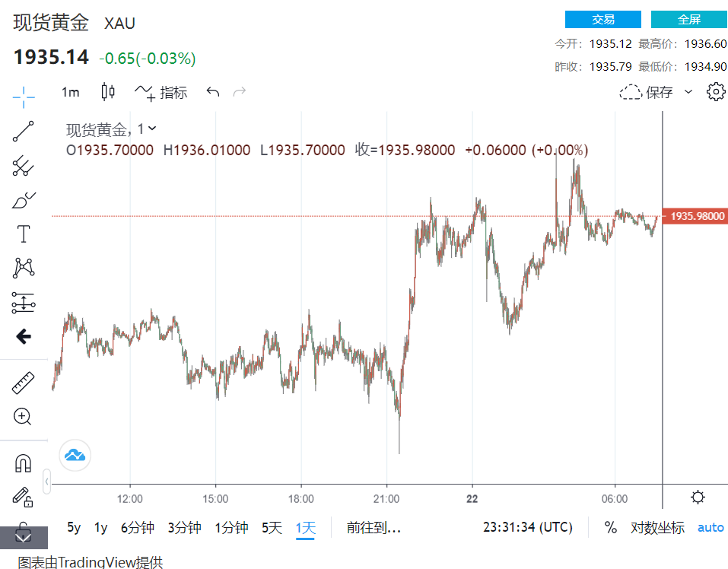Select the 1y time range
The image size is (728, 569).
pyautogui.click(x=100, y=527)
